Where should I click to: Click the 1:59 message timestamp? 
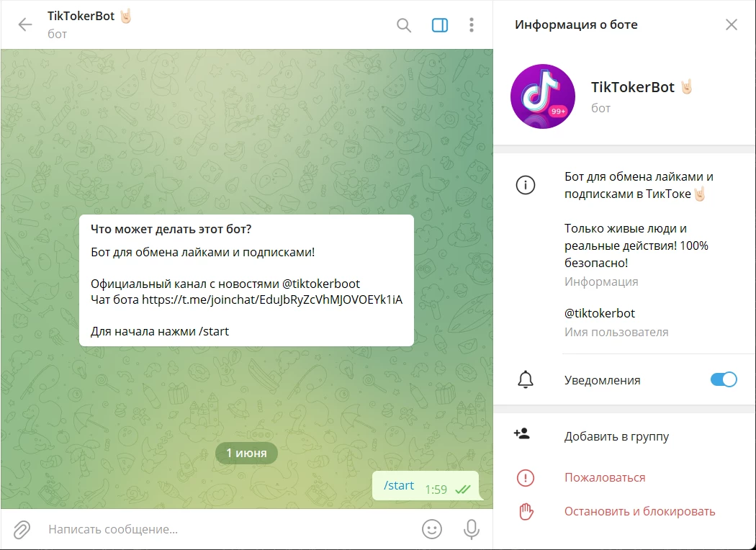(x=436, y=490)
